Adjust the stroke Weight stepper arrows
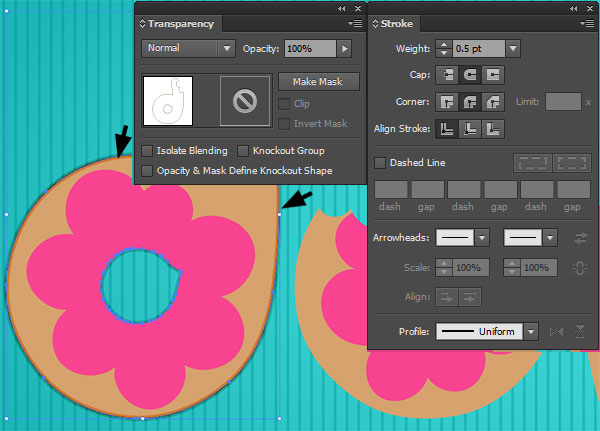 pyautogui.click(x=444, y=49)
